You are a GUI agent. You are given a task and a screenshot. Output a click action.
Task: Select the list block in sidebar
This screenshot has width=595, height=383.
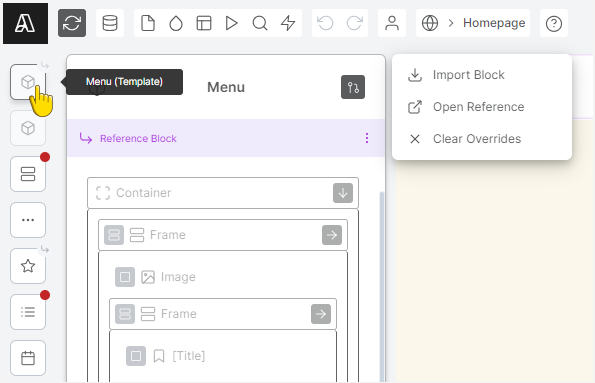(28, 312)
